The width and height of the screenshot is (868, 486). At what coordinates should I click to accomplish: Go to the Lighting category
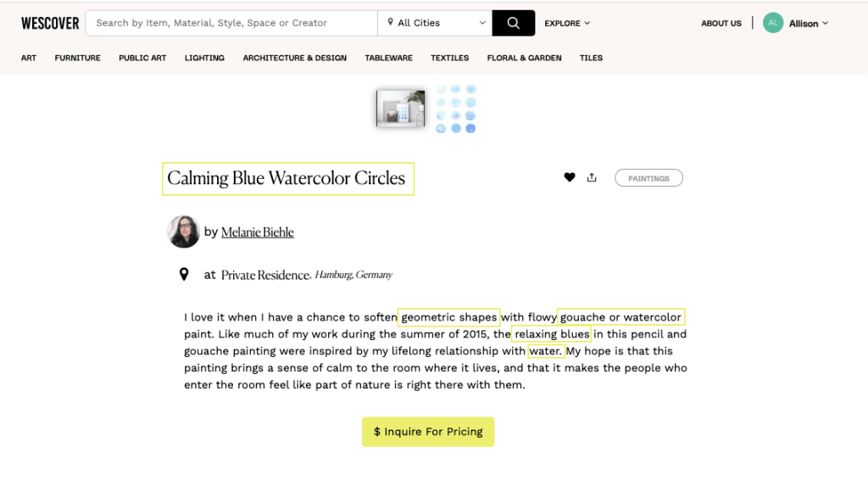coord(204,58)
